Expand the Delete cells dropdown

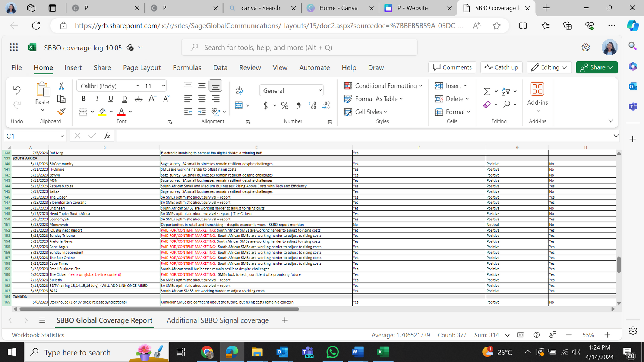[x=467, y=99]
